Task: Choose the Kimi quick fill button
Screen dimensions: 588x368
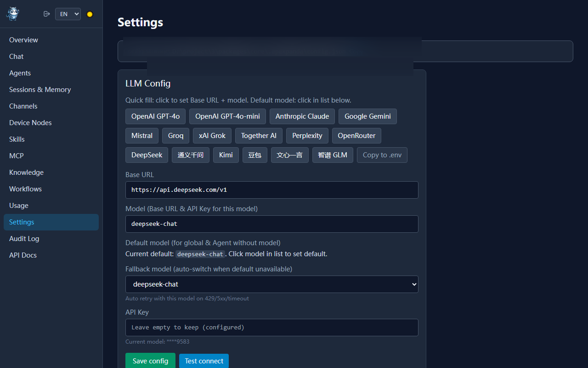Action: pos(226,155)
